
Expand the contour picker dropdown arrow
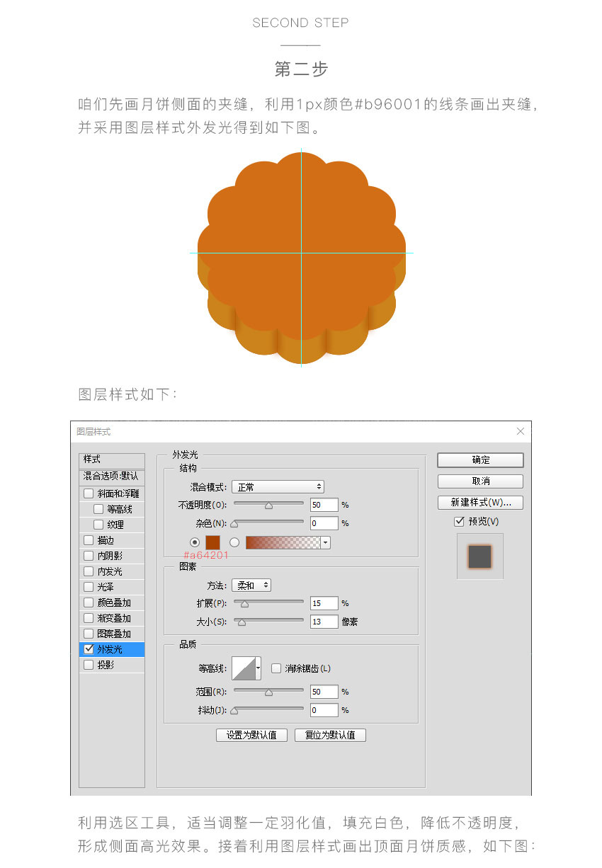pos(259,668)
